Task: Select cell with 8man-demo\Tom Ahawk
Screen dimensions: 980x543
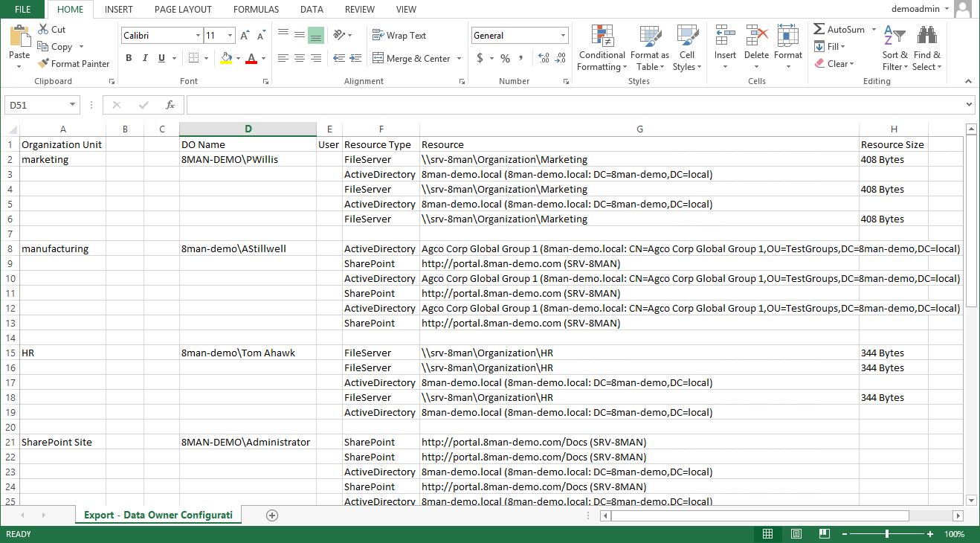Action: coord(238,353)
